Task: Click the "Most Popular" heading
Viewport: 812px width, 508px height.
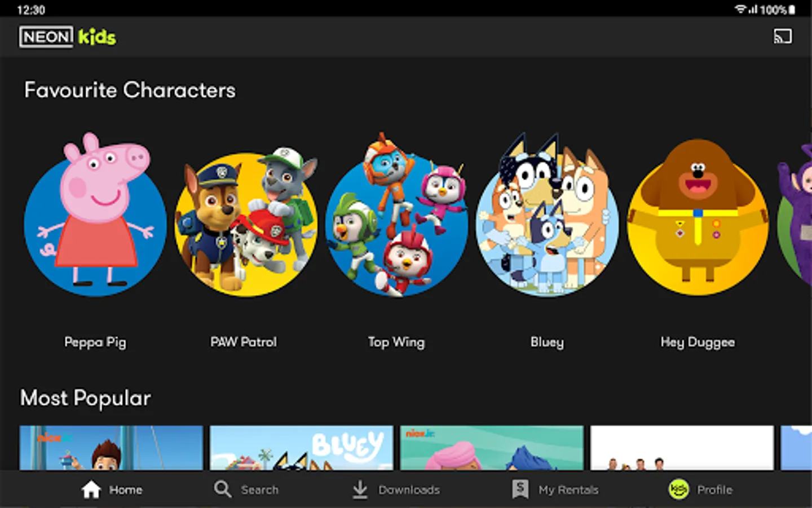Action: tap(86, 398)
